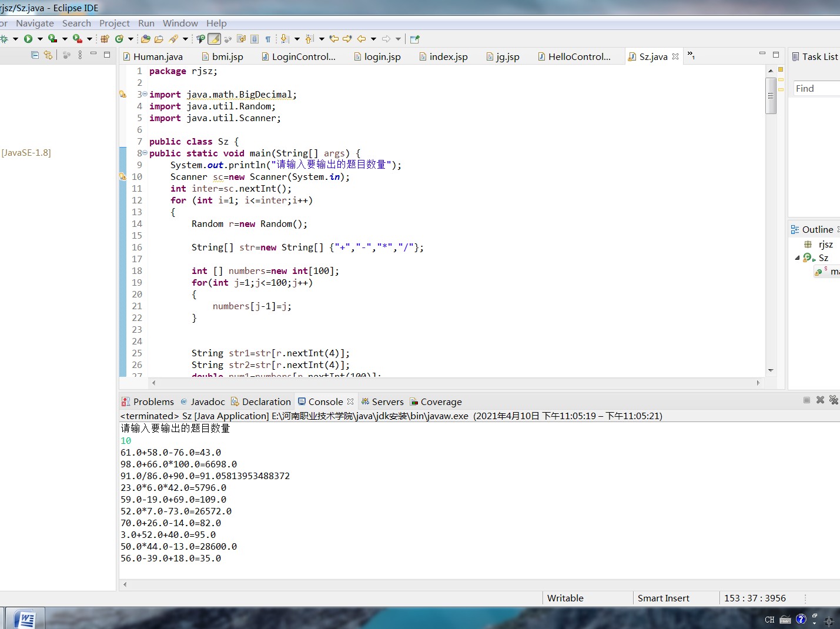Click the Search flashlight toolbar icon
This screenshot has height=629, width=840.
[x=173, y=39]
